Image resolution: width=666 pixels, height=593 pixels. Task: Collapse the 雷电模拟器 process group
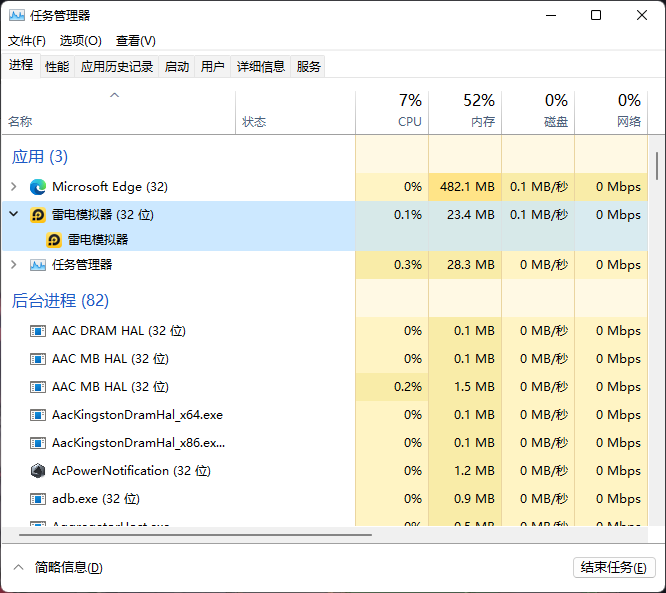pos(13,214)
